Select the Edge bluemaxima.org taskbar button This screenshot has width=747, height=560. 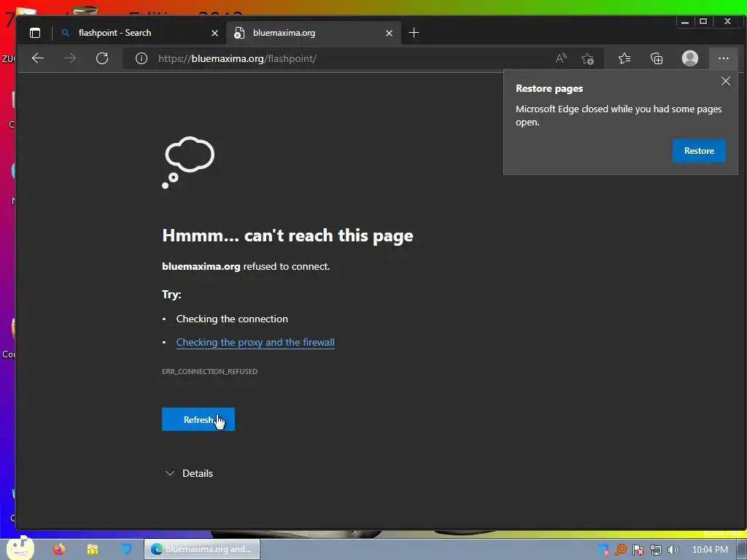(x=202, y=549)
